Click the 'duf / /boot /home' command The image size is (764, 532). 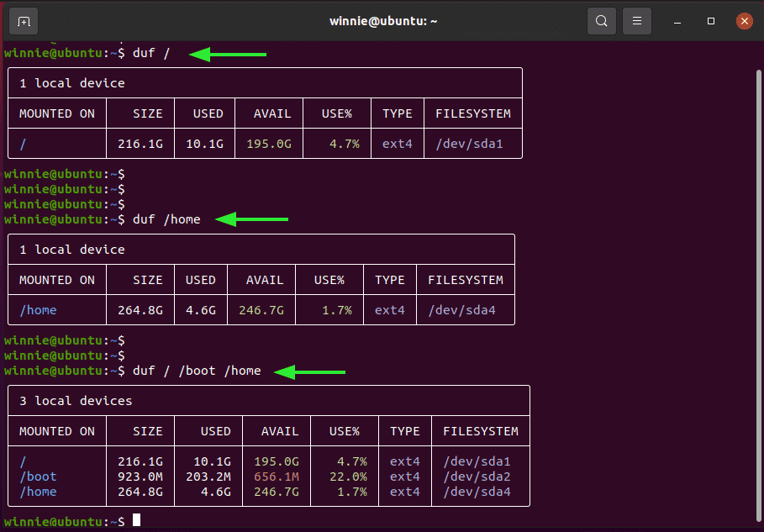point(197,371)
